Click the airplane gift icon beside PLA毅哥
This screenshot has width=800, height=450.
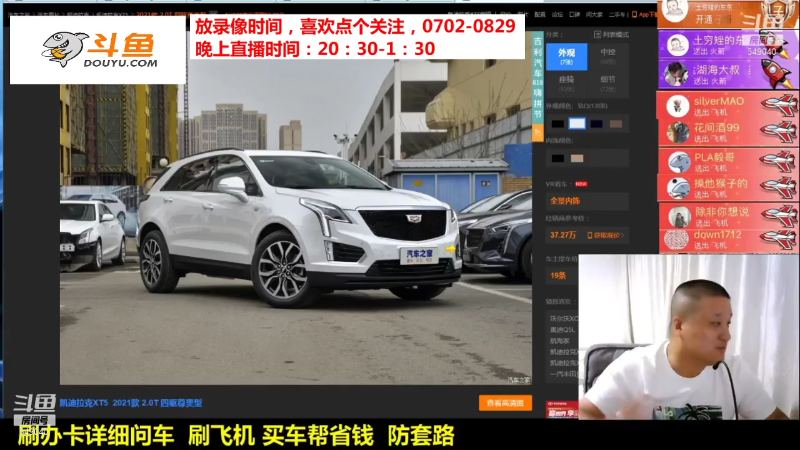tap(779, 161)
